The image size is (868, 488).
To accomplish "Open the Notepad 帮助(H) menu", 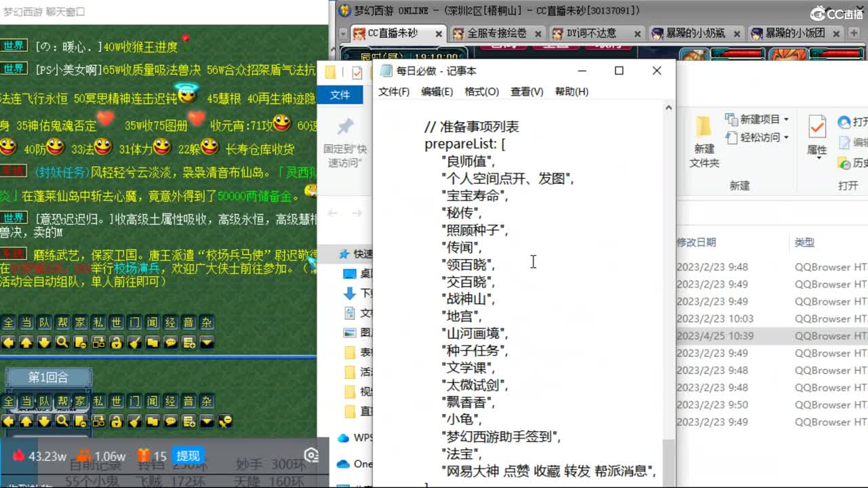I will tap(572, 91).
